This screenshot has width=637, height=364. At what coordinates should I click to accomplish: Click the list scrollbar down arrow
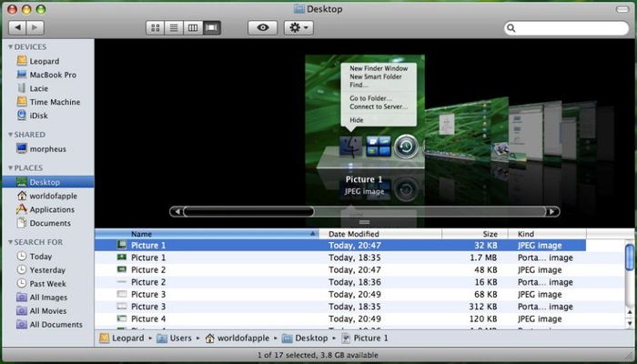pos(630,323)
